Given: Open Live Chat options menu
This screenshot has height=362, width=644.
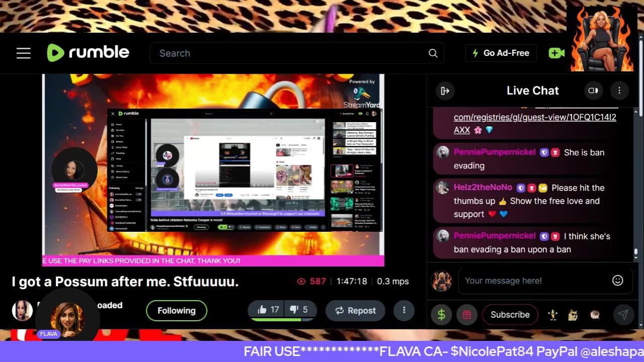Looking at the screenshot, I should point(619,90).
